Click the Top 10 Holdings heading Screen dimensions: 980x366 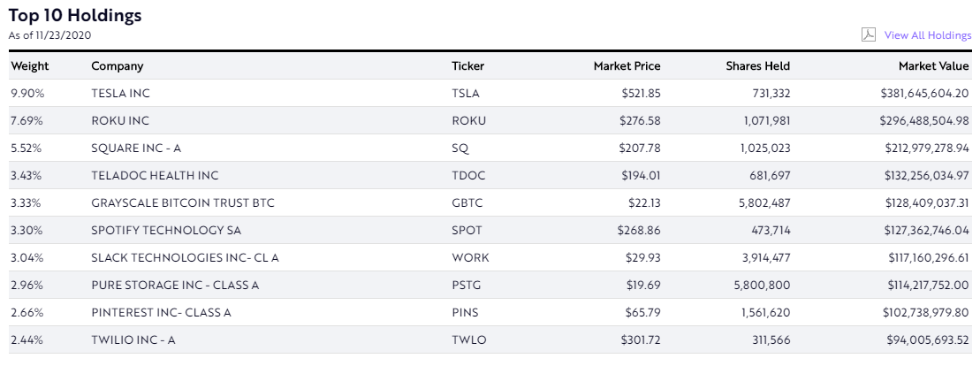point(75,16)
